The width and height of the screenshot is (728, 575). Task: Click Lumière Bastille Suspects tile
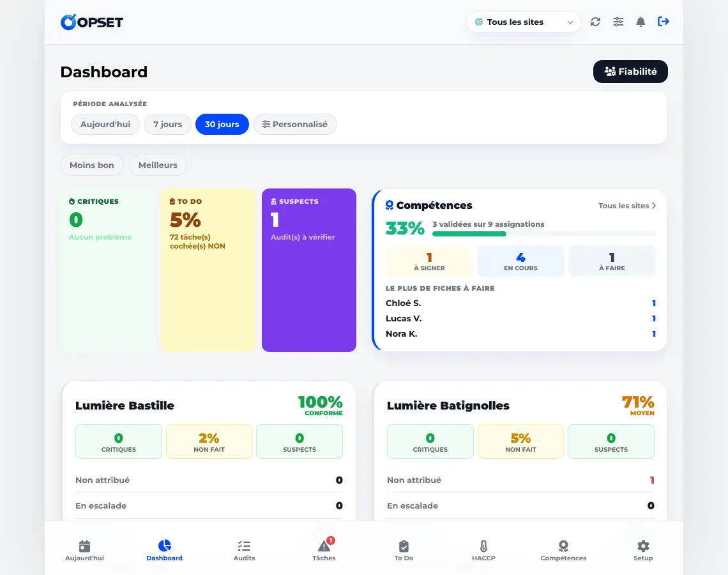(x=300, y=441)
